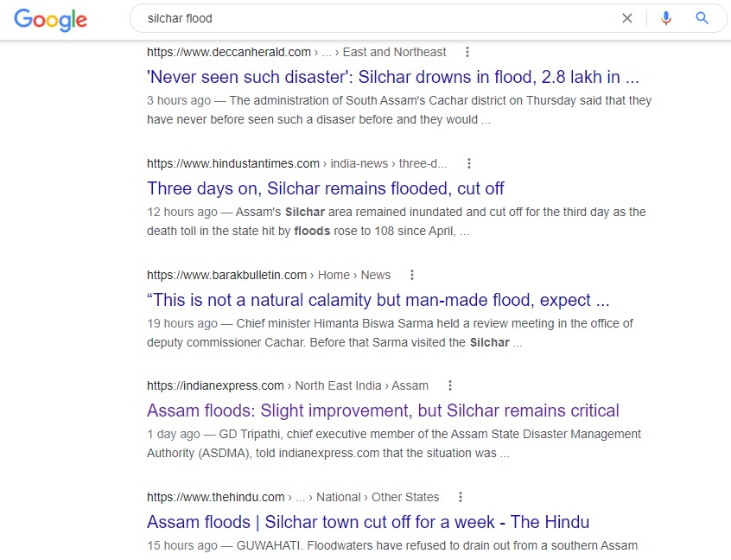This screenshot has width=731, height=560.
Task: Open three-dot menu for Deccan Herald result
Action: coord(467,52)
